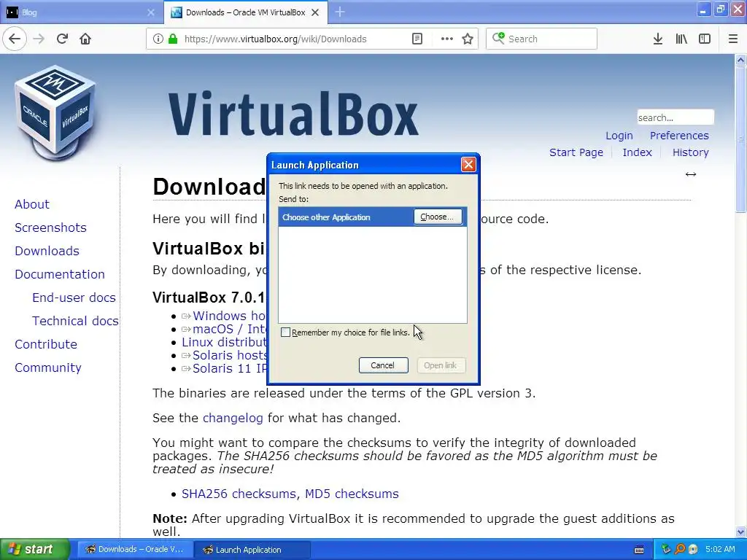Click the macOS / Intel hosts link
The height and width of the screenshot is (560, 747).
(x=230, y=329)
